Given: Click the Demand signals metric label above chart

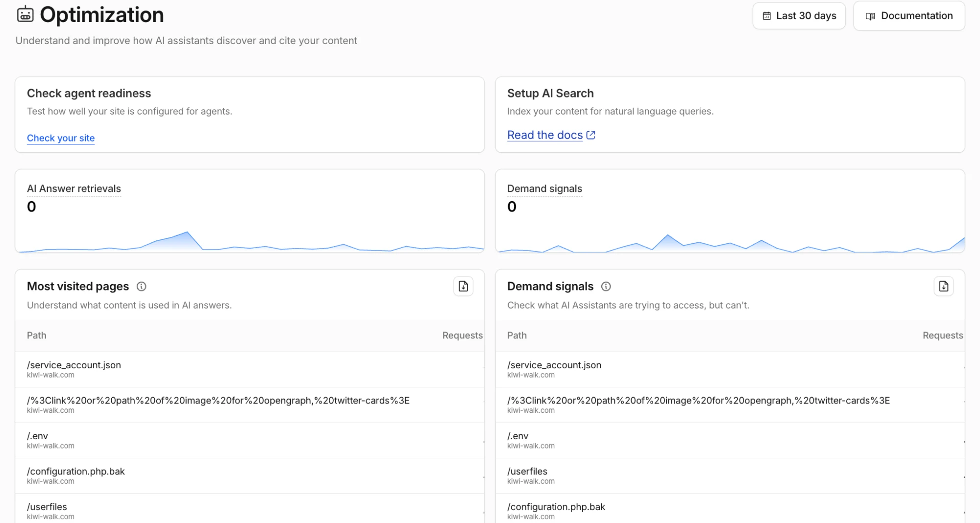Looking at the screenshot, I should 544,189.
